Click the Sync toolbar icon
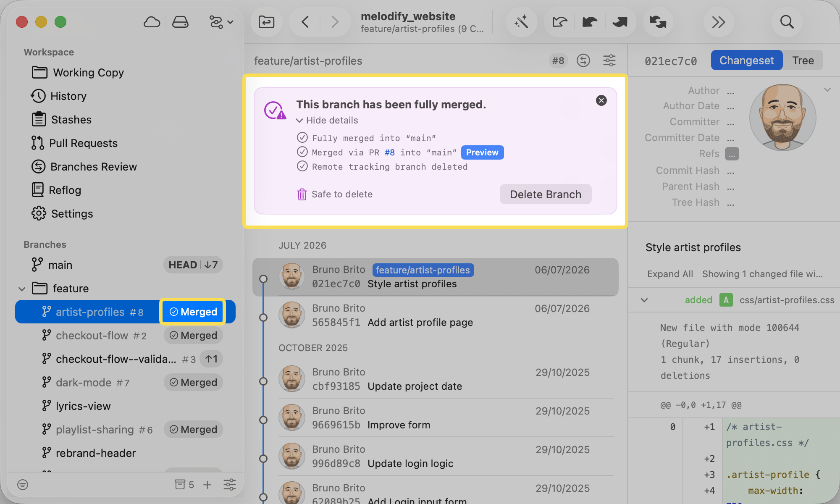The width and height of the screenshot is (840, 504). click(x=658, y=22)
